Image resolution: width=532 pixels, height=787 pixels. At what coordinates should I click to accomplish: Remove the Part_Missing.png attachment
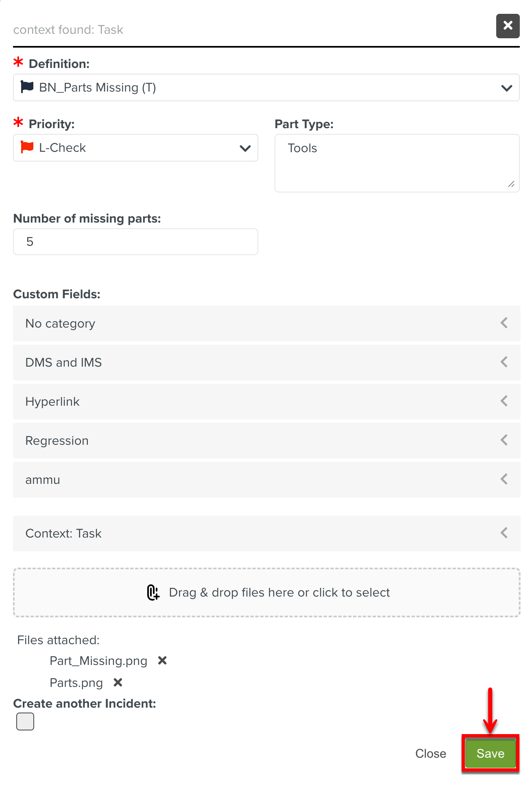click(x=162, y=660)
